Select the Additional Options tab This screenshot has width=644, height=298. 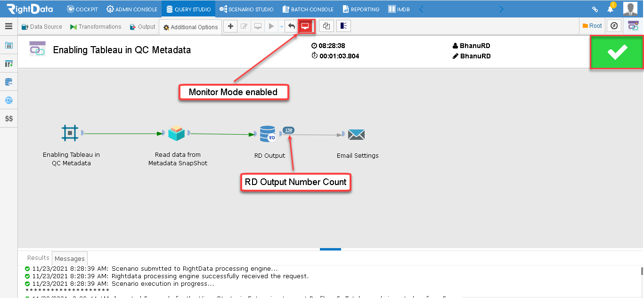tap(190, 27)
